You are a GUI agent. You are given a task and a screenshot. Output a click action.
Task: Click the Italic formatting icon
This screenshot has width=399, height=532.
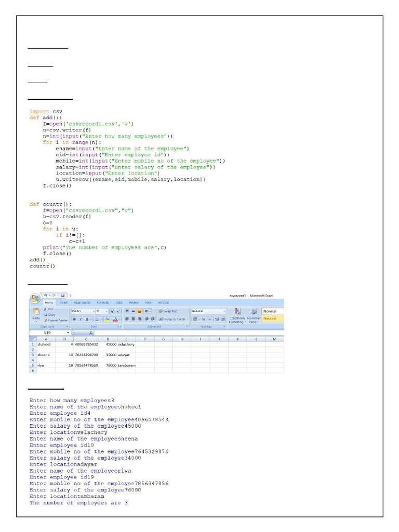[x=81, y=319]
